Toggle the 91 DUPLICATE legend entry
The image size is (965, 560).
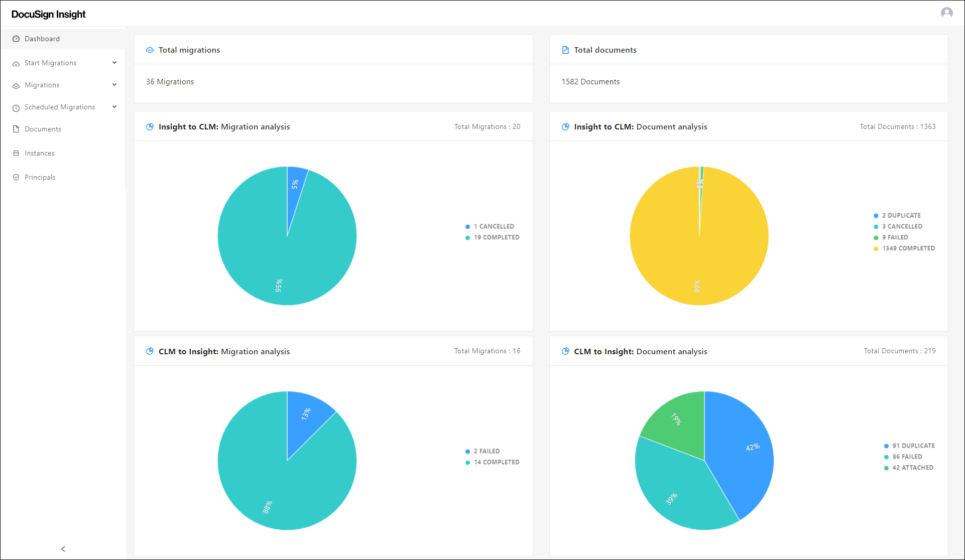tap(909, 445)
